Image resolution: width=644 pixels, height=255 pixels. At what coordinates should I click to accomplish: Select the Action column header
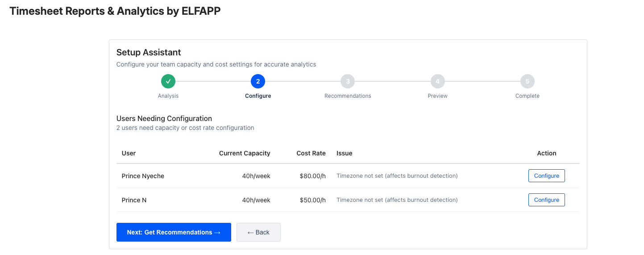tap(547, 153)
